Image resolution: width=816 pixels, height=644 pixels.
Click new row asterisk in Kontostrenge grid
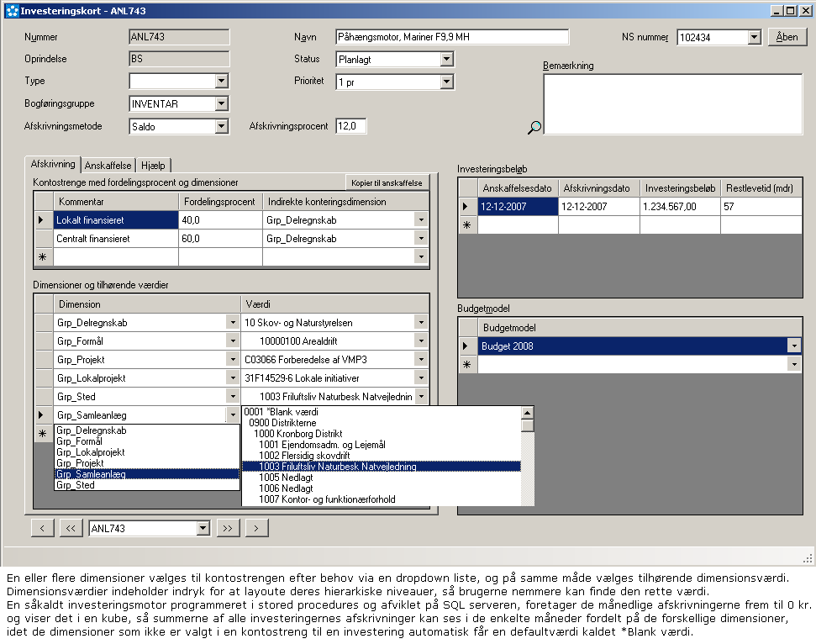point(44,256)
